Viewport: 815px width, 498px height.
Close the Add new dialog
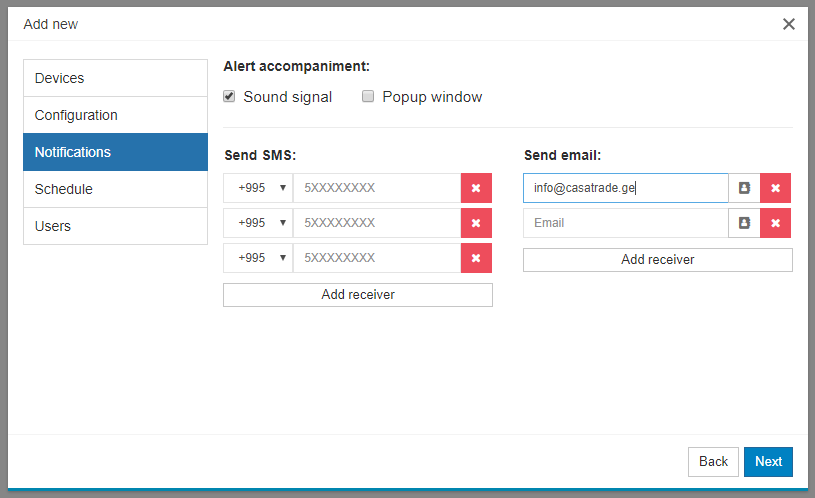(789, 24)
